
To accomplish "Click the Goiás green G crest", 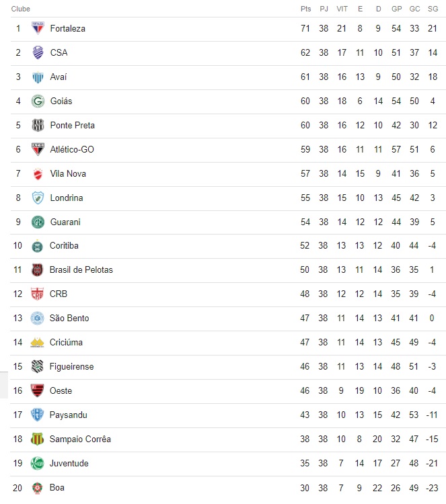I will [38, 101].
